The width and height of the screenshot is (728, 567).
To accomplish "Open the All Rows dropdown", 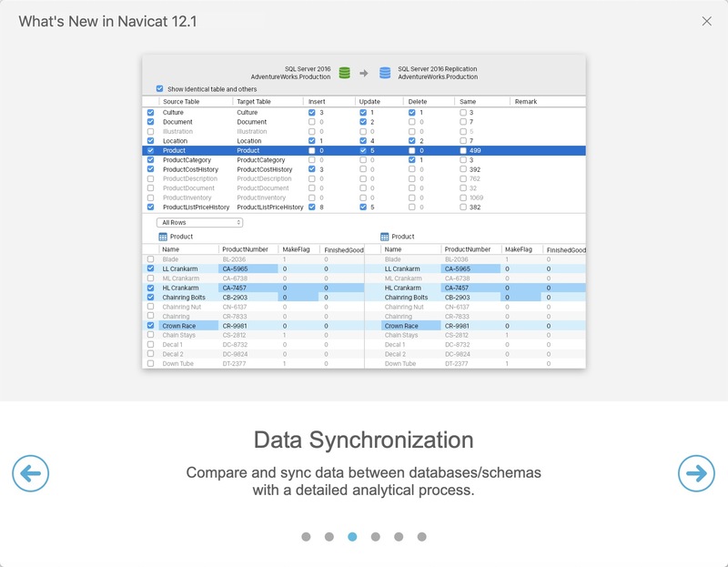I will 199,222.
